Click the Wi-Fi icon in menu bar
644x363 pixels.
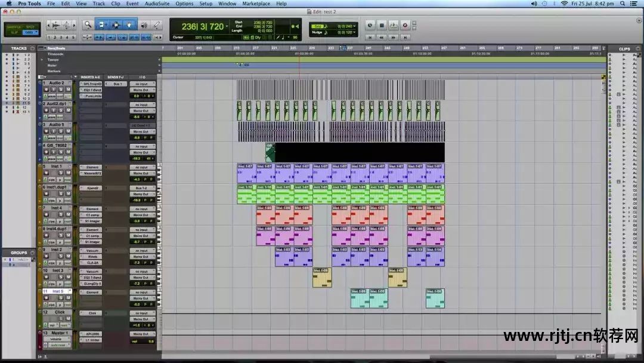coord(564,4)
